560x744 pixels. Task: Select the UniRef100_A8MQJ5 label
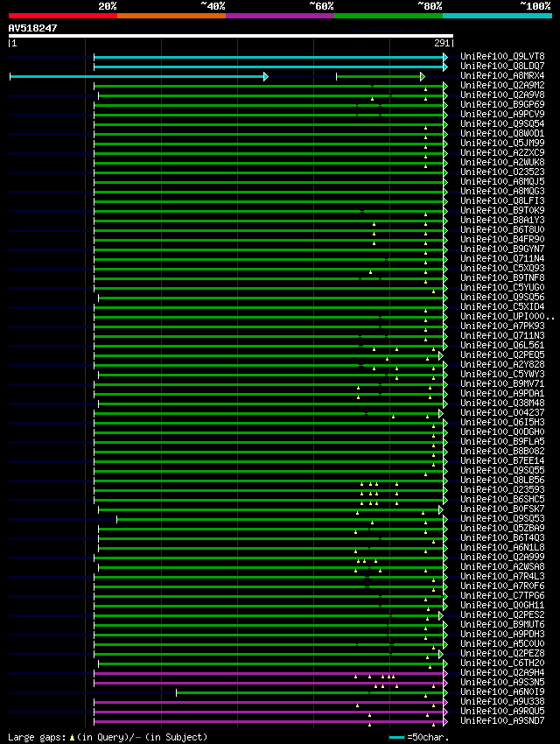tap(502, 182)
